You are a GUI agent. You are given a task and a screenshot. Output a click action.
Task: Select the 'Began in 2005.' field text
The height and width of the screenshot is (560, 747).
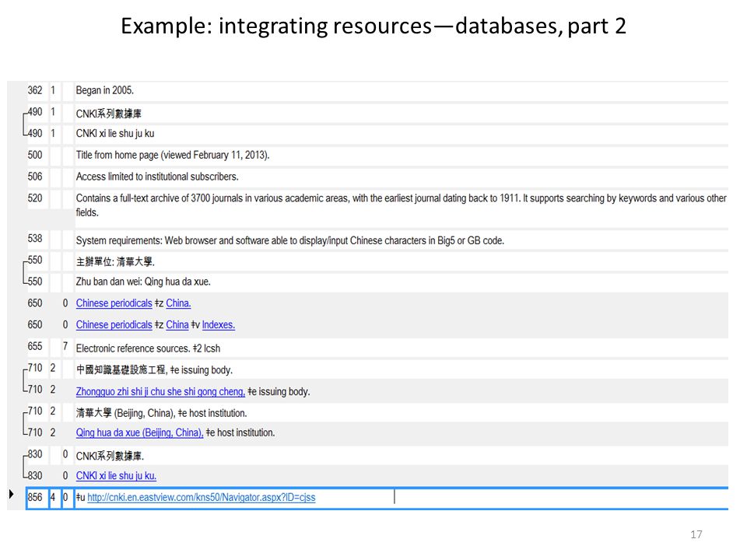105,90
